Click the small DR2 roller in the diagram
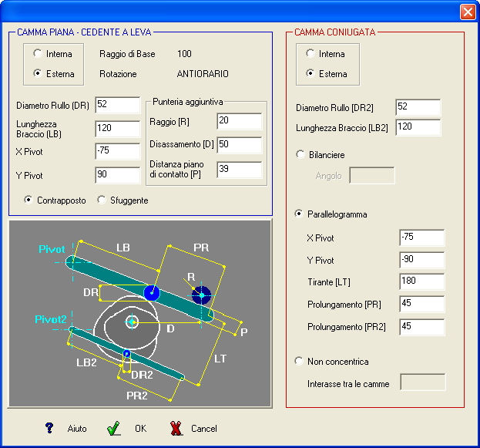The height and width of the screenshot is (448, 480). pos(126,354)
